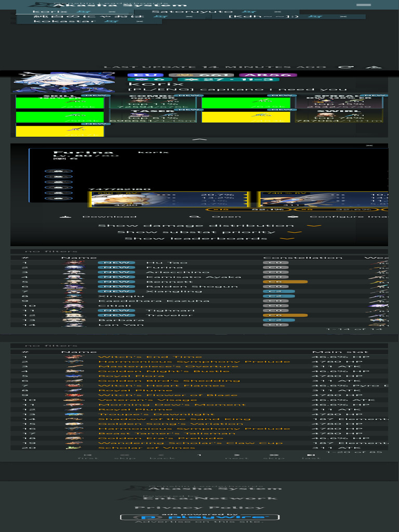
Task: Sort character table by Name header
Action: click(x=79, y=258)
